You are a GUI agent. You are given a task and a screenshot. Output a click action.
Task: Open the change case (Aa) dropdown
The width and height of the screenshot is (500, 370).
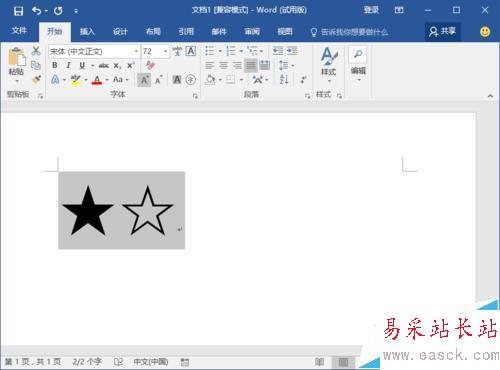point(120,80)
